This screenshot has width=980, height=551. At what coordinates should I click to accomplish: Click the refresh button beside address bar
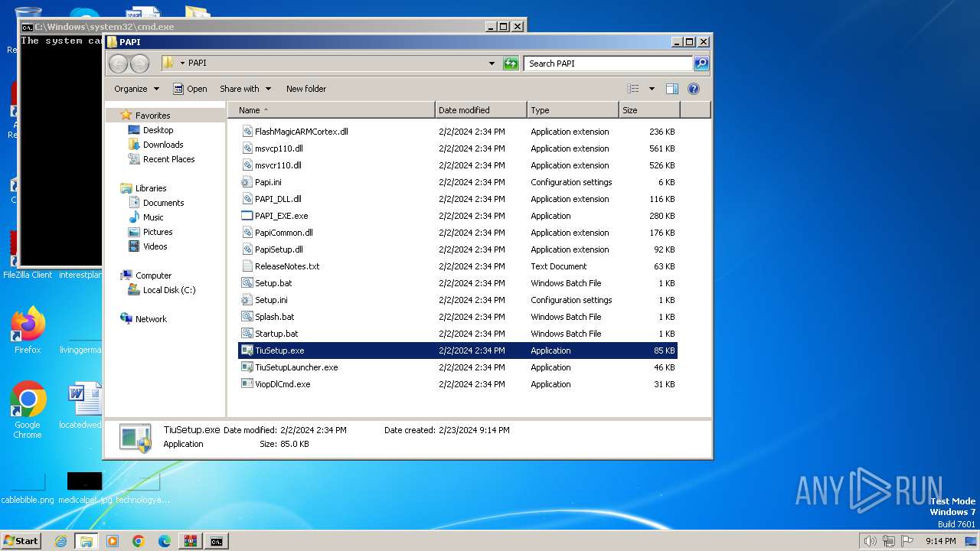pyautogui.click(x=511, y=64)
